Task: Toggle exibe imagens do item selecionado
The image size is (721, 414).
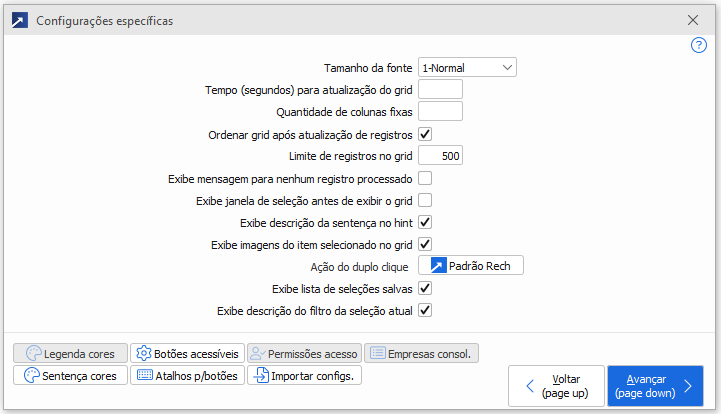Action: [425, 244]
